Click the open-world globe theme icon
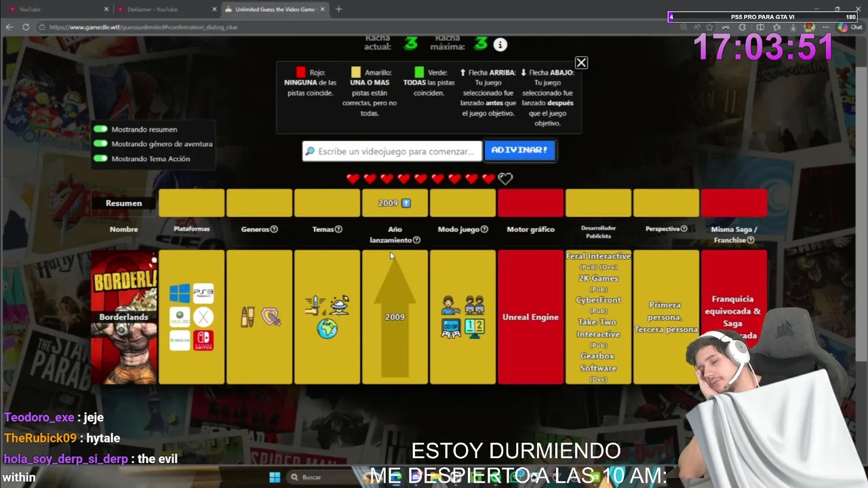 (327, 329)
